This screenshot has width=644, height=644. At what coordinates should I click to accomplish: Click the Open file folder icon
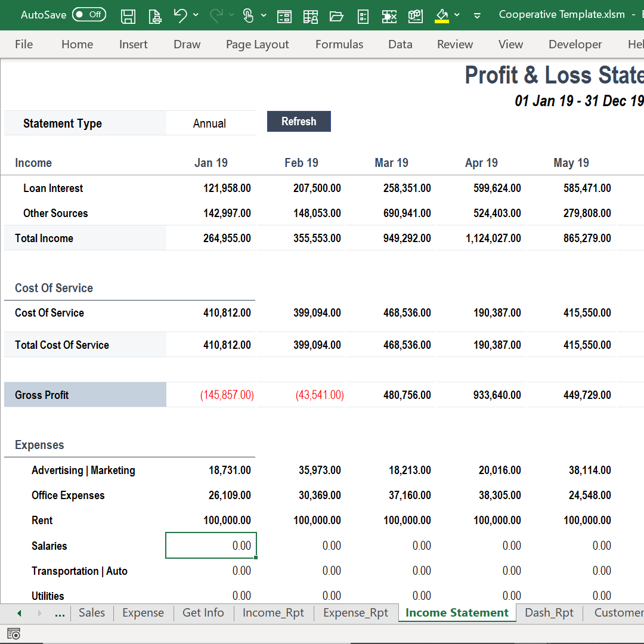click(x=337, y=16)
